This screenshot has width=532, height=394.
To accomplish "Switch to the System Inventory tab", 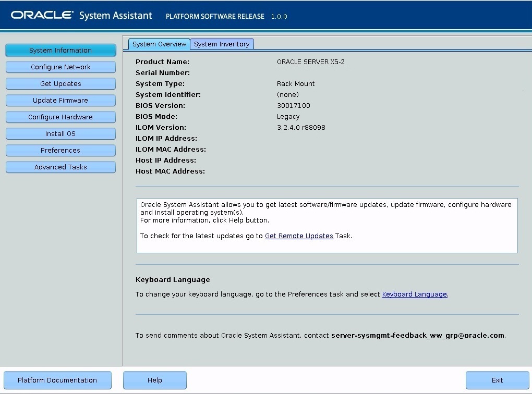I will pyautogui.click(x=222, y=44).
